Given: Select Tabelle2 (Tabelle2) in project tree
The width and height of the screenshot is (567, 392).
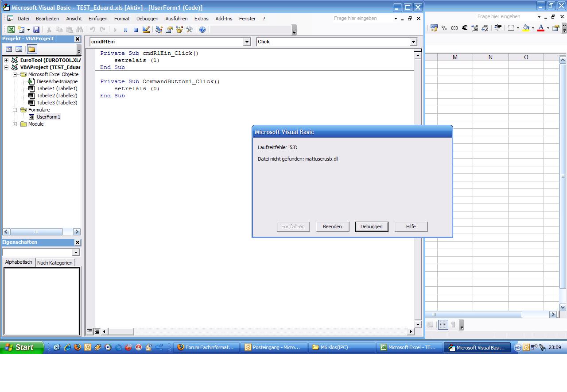Looking at the screenshot, I should [x=57, y=96].
